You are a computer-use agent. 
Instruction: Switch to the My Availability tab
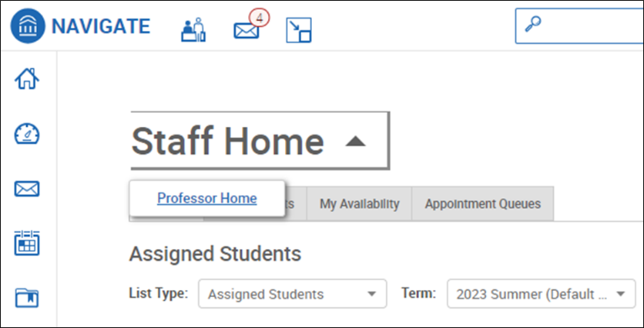click(359, 204)
